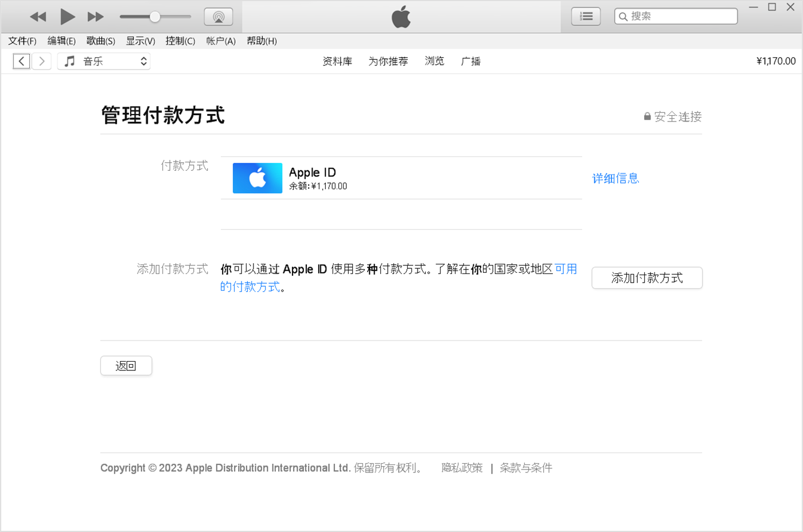
Task: Open the Up Next list icon
Action: 586,17
